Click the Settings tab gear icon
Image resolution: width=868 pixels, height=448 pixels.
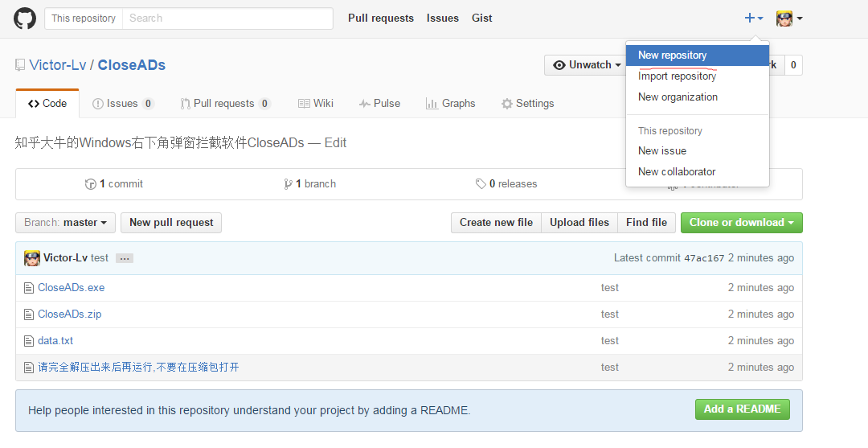(x=506, y=104)
